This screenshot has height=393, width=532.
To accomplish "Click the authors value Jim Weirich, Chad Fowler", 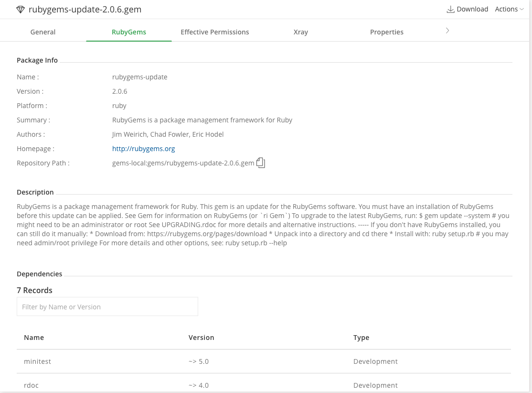I will click(168, 134).
